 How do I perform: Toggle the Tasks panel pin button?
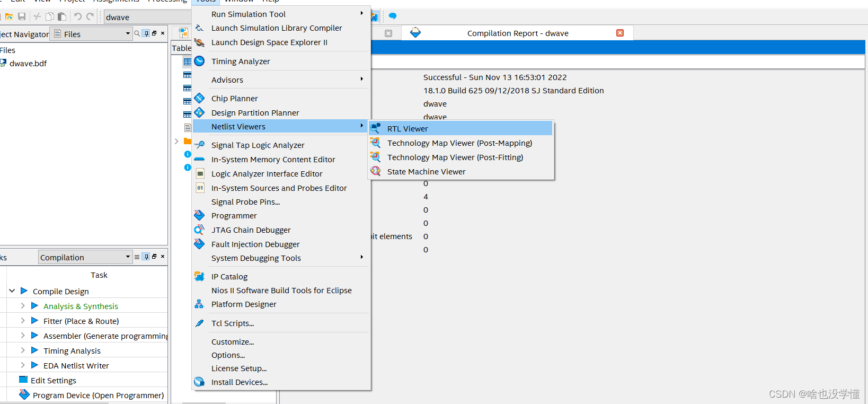pos(146,257)
